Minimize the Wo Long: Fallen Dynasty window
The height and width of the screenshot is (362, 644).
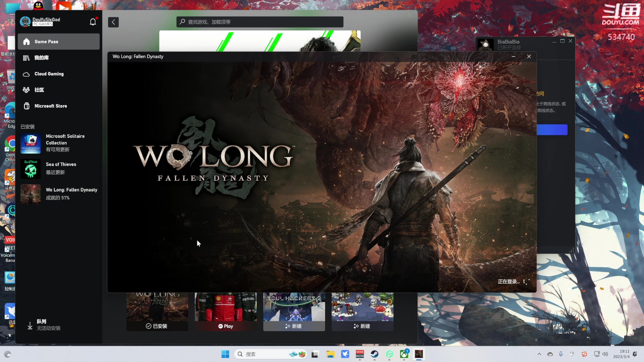tap(513, 56)
